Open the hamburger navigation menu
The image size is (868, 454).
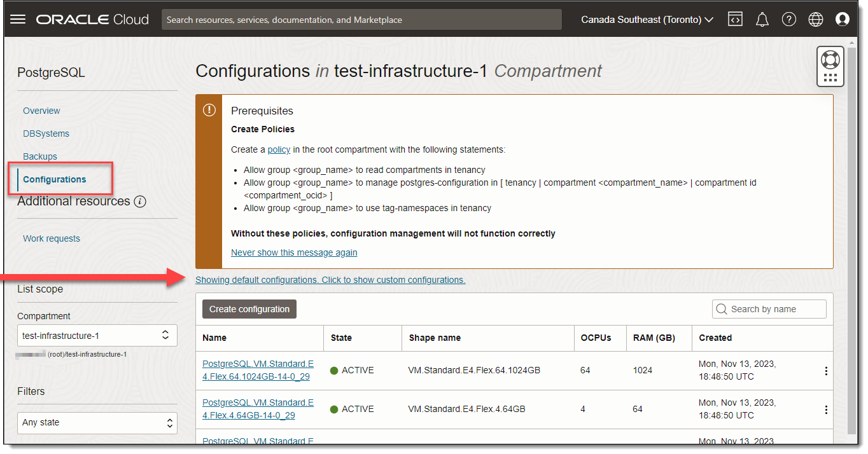click(18, 20)
